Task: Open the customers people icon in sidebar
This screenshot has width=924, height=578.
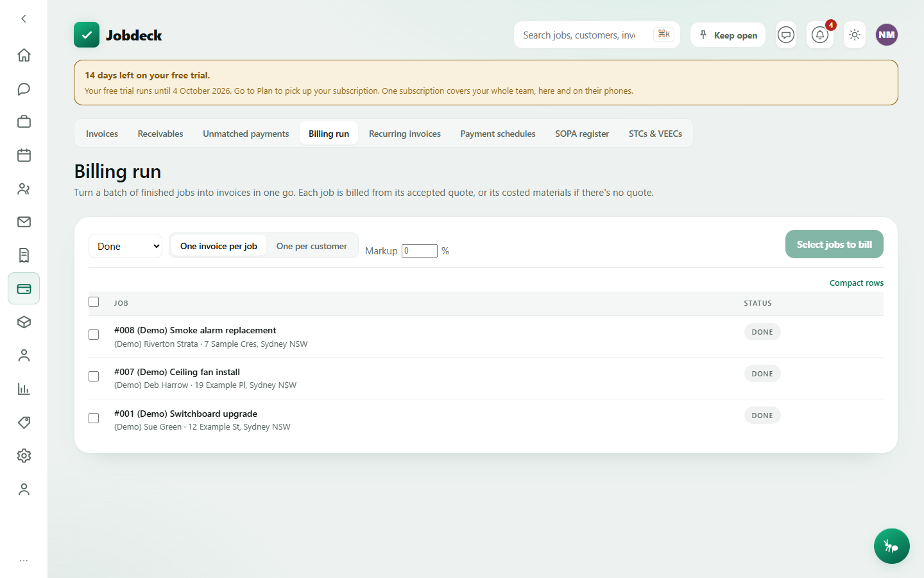Action: tap(24, 189)
